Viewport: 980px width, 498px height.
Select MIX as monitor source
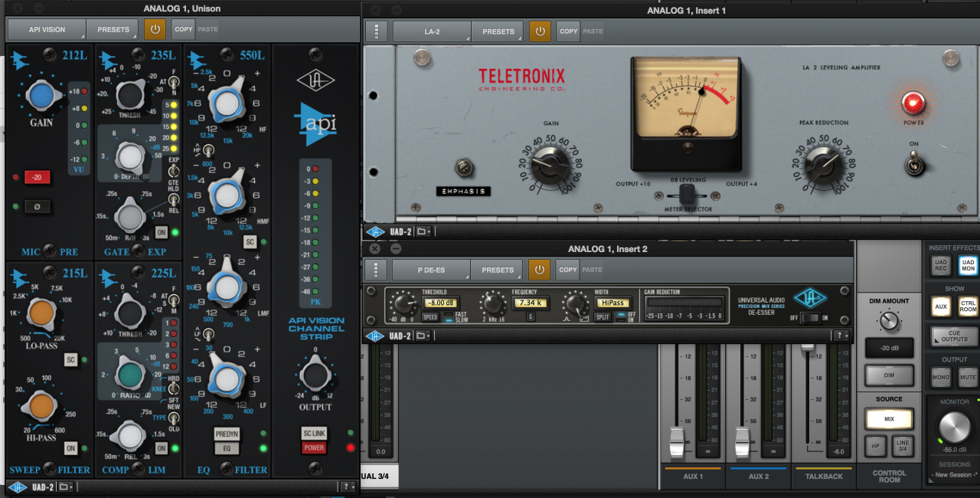[x=889, y=419]
